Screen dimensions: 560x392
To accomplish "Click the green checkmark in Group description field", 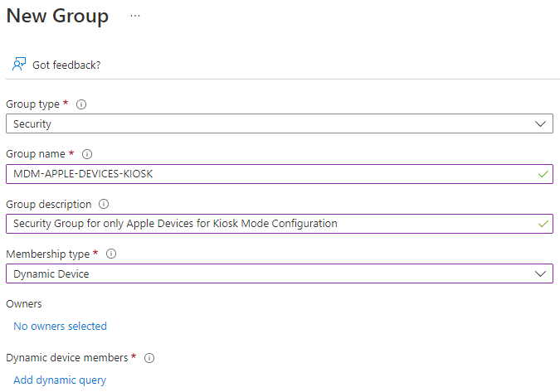I will 543,224.
